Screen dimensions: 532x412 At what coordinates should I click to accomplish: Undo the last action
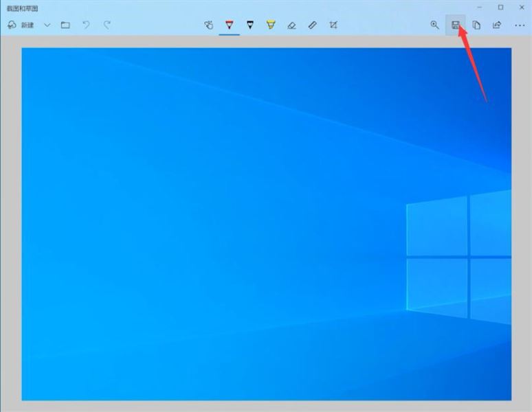point(86,25)
